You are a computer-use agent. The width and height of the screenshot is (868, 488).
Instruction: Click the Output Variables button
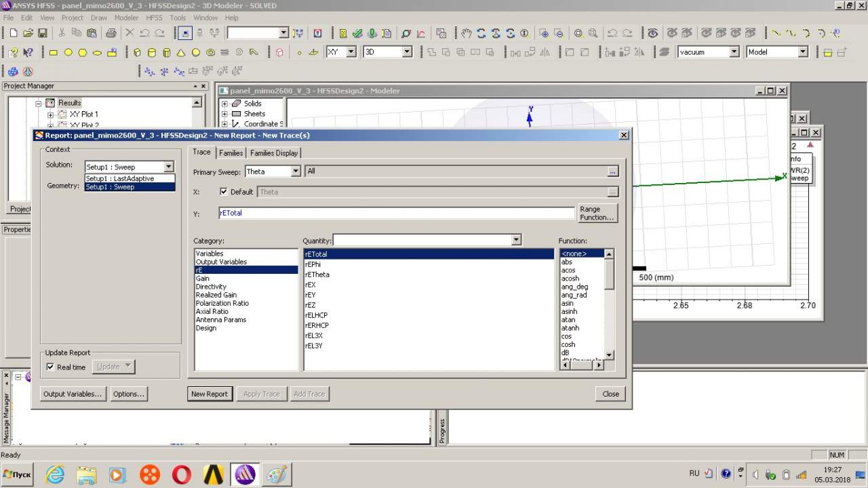[73, 394]
